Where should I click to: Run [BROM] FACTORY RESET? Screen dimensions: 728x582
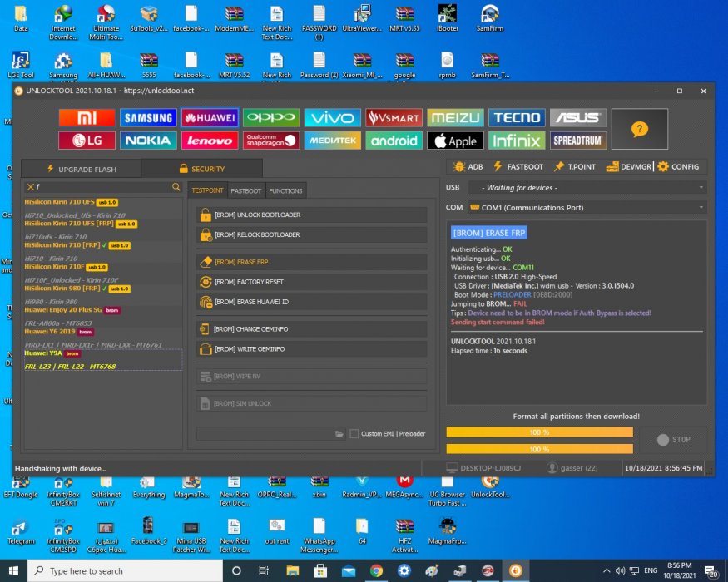311,282
